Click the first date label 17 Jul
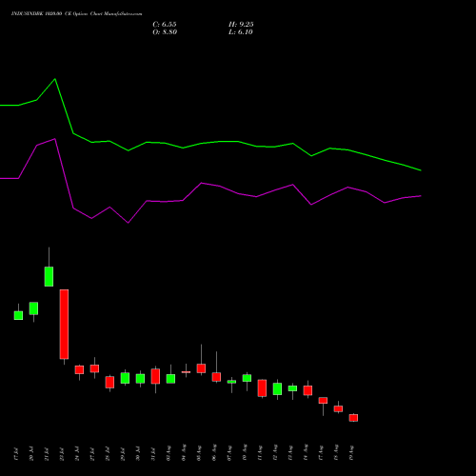This screenshot has width=476, height=476. [16, 454]
